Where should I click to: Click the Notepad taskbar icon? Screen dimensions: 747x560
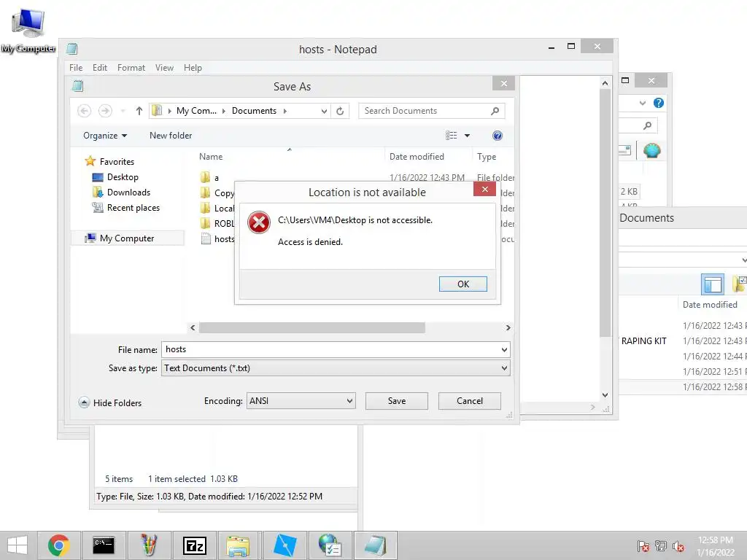click(375, 545)
